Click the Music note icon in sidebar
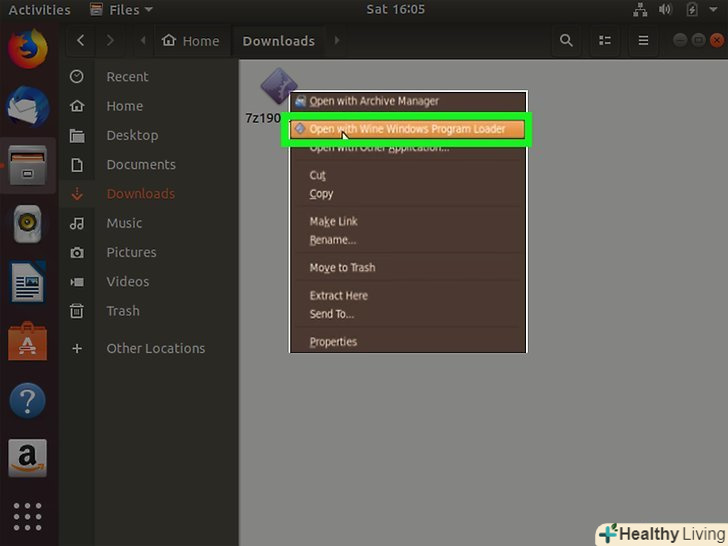The height and width of the screenshot is (546, 728). click(x=77, y=223)
